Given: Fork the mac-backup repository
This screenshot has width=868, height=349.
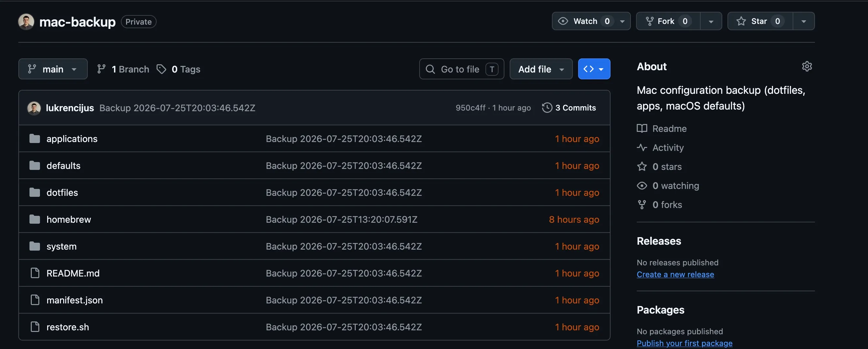Looking at the screenshot, I should 668,21.
